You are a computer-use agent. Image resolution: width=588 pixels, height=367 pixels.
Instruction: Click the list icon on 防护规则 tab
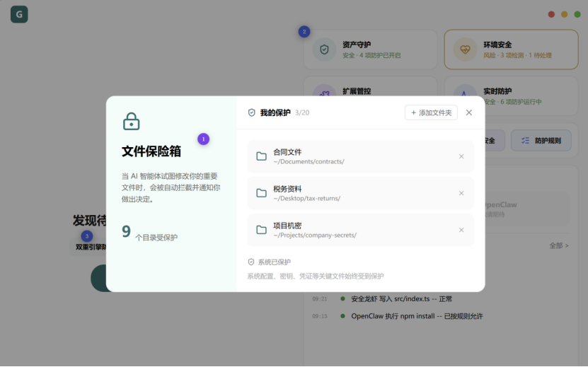click(525, 141)
